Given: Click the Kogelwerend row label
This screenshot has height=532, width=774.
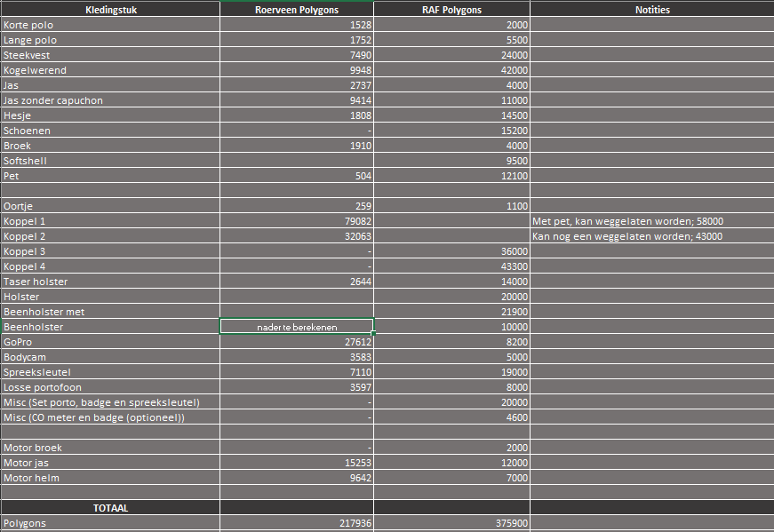Looking at the screenshot, I should [x=110, y=70].
